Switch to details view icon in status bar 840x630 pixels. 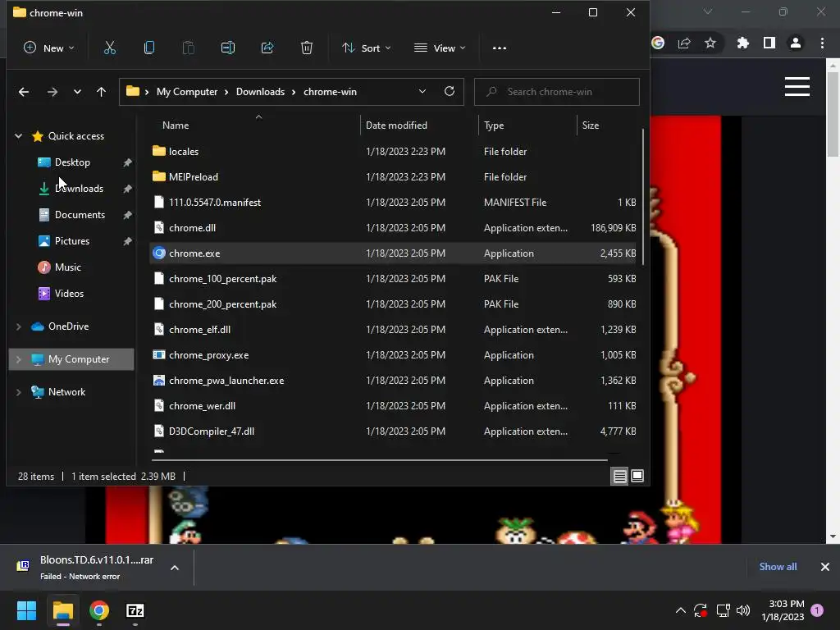point(620,476)
